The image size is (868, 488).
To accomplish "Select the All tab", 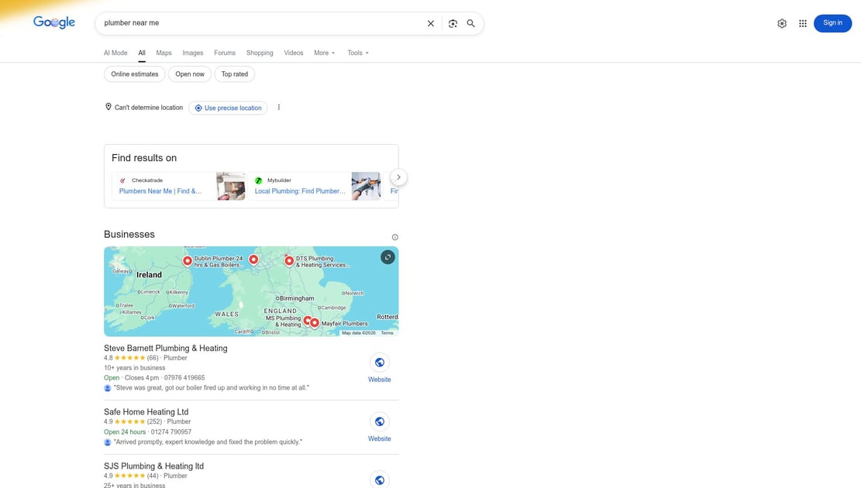I will pos(142,53).
